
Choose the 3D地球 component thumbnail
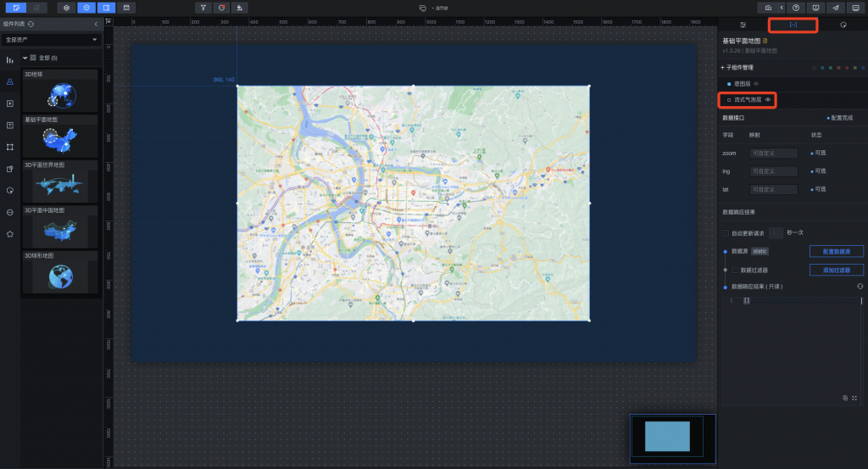coord(60,91)
